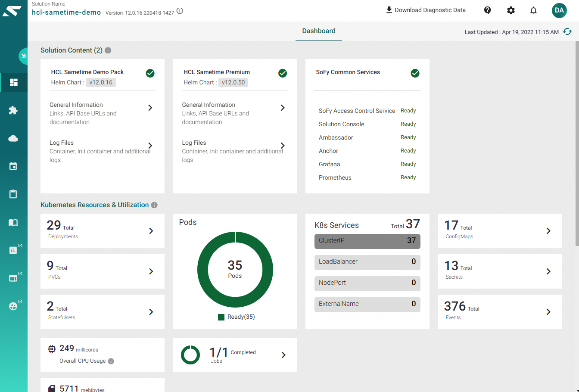This screenshot has height=392, width=579.
Task: Open the Dashboard sidebar icon
Action: pyautogui.click(x=13, y=82)
